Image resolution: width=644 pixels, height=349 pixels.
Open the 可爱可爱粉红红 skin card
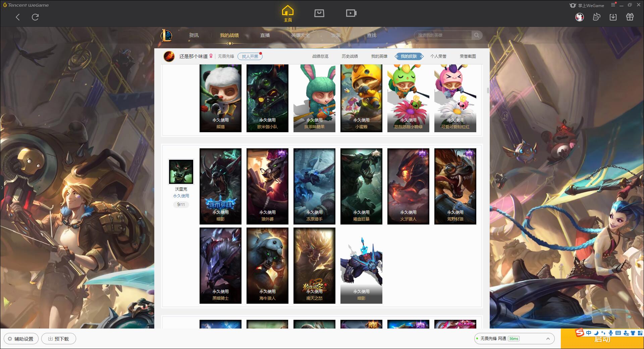click(455, 98)
